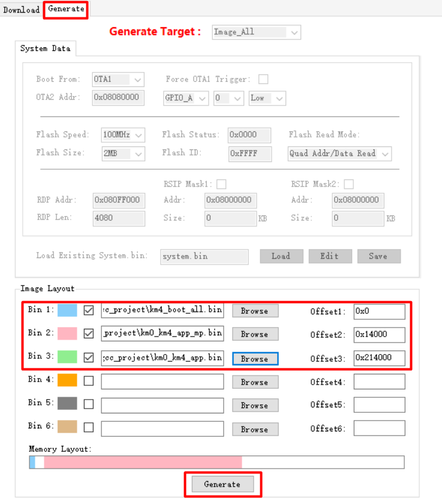
Task: Click the Edit system data button
Action: tap(330, 256)
